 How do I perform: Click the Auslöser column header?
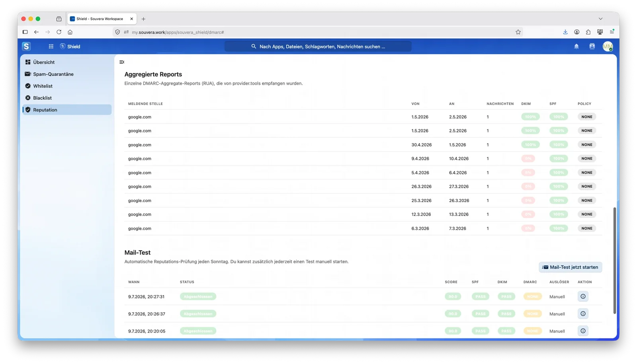coord(559,282)
